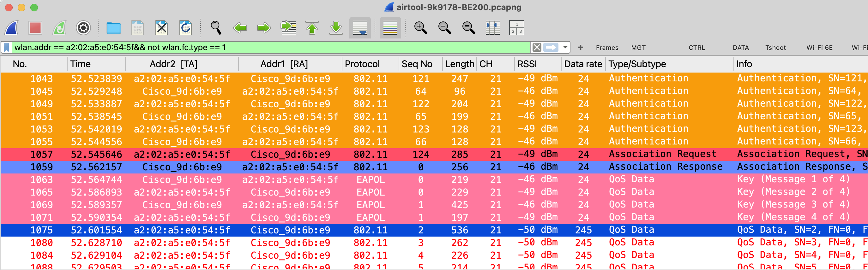Open the display filter bookmark menu
This screenshot has width=868, height=270.
tap(6, 47)
